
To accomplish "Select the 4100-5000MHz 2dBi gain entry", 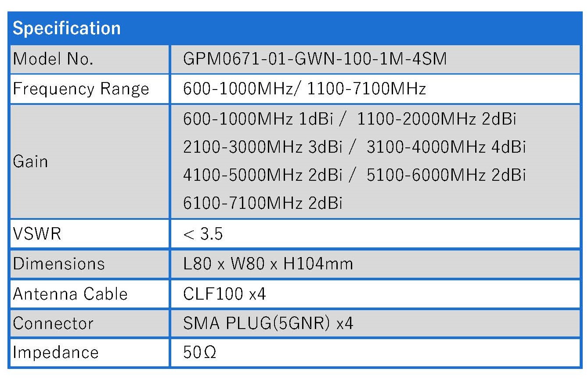I will tap(263, 175).
